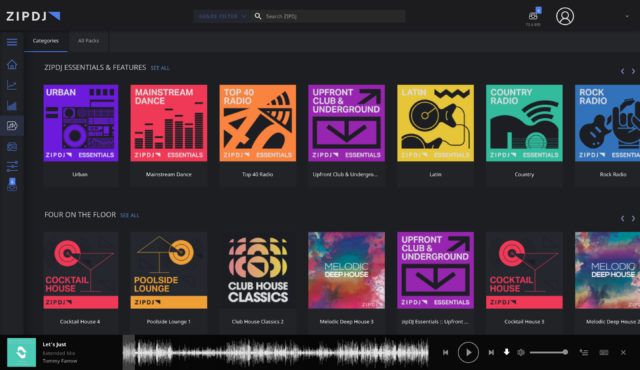
Task: Click the "Urban" label under the purple pack
Action: (80, 174)
